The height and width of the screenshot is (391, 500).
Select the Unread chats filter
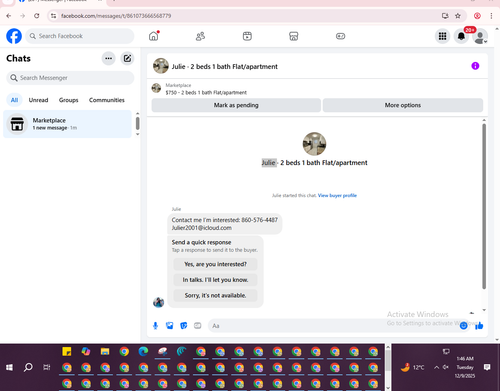38,100
